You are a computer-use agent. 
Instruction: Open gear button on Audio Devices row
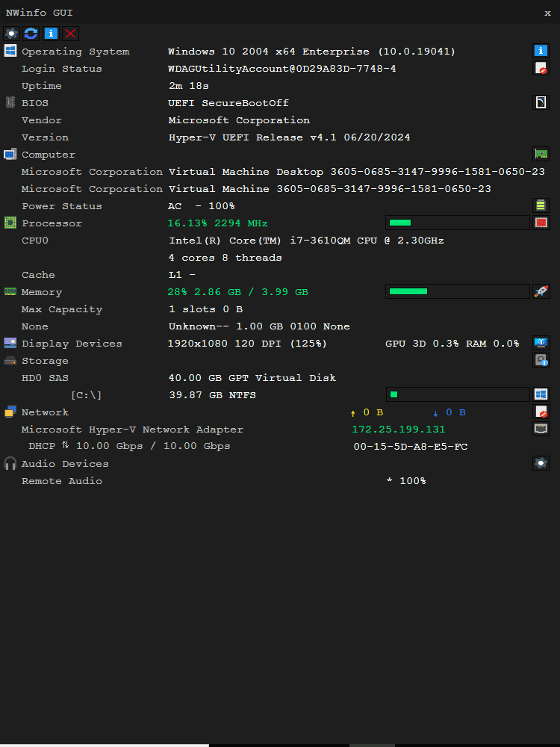(541, 462)
